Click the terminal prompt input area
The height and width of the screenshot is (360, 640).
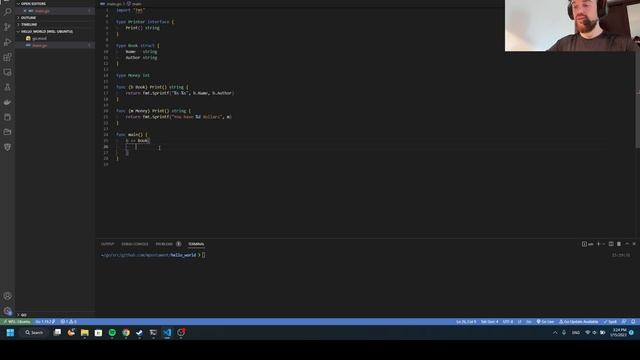click(x=203, y=255)
